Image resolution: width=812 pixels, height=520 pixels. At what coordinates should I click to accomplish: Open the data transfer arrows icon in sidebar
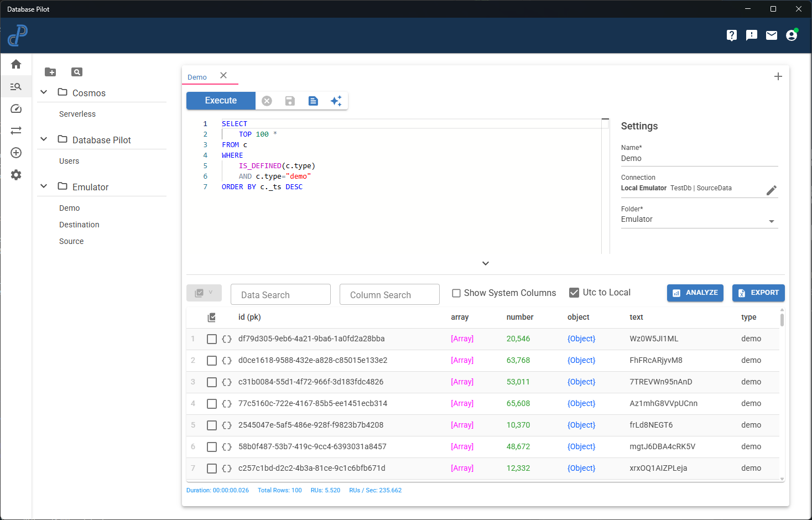click(x=15, y=131)
